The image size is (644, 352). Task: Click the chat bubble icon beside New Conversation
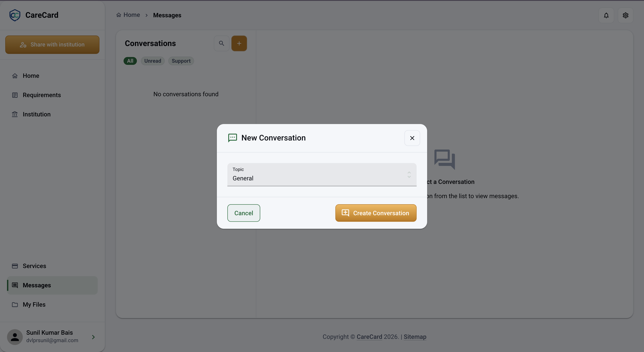pyautogui.click(x=232, y=138)
